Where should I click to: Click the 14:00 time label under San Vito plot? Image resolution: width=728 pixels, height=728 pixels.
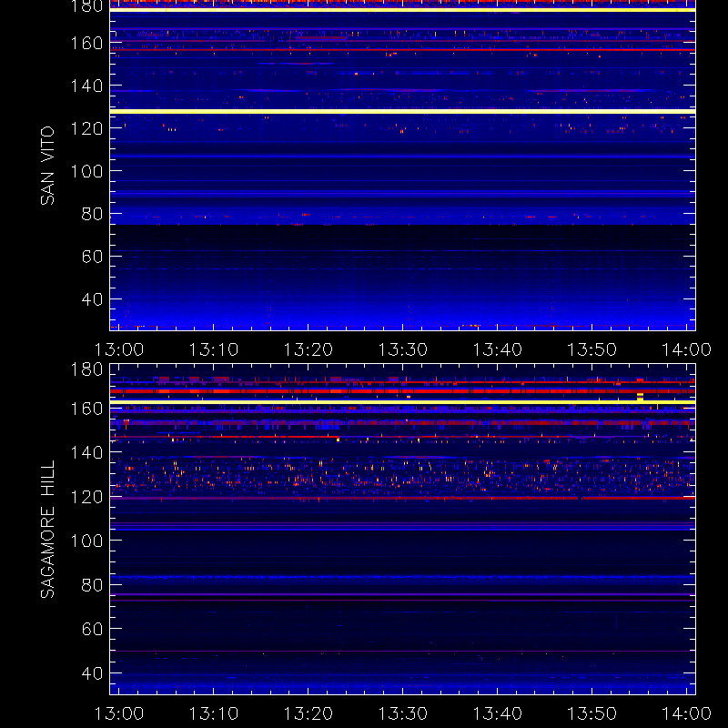click(686, 349)
